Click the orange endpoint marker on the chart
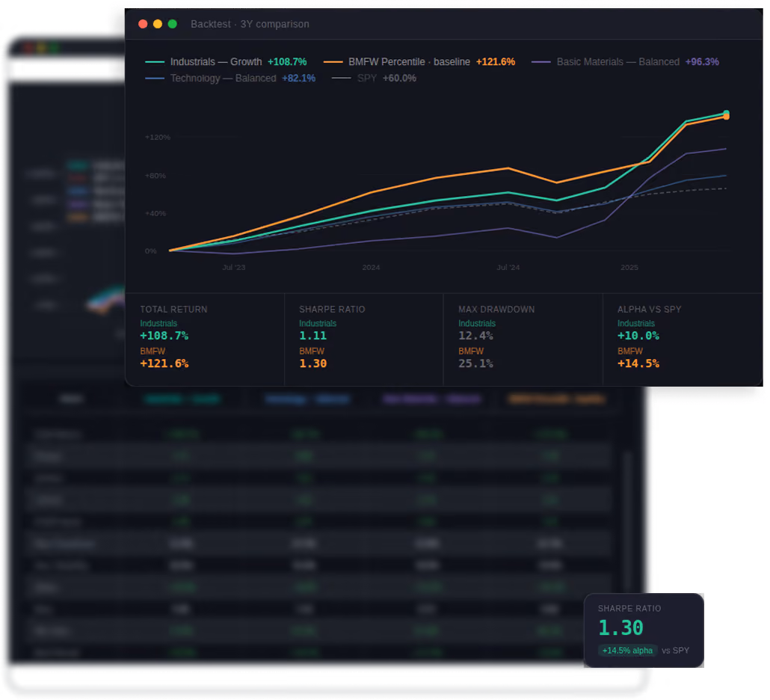The image size is (770, 700). [x=727, y=117]
